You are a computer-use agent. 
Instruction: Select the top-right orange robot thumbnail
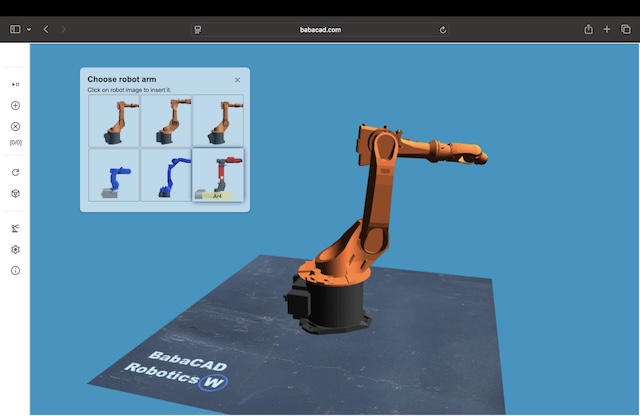point(218,121)
